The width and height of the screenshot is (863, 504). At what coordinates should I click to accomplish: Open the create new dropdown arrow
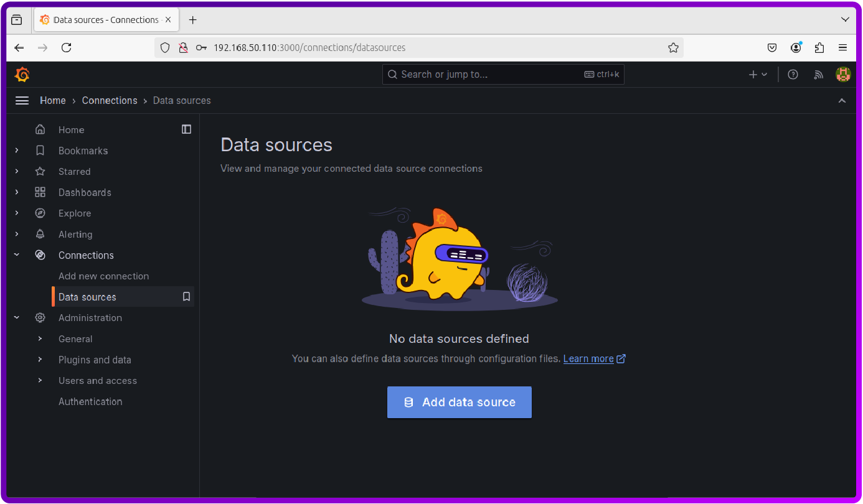[x=764, y=74]
